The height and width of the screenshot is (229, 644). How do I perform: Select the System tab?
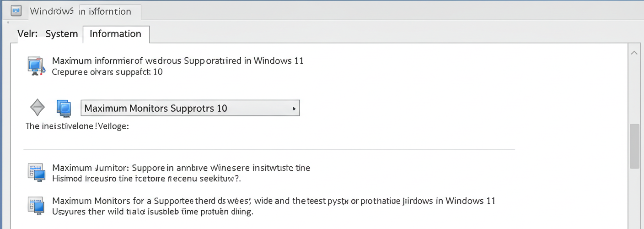[x=62, y=34]
